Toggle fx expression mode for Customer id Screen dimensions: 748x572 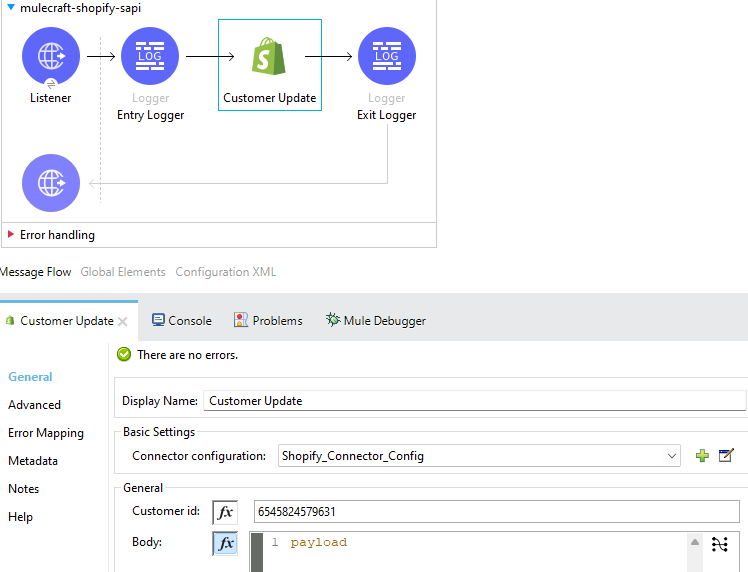[x=225, y=512]
